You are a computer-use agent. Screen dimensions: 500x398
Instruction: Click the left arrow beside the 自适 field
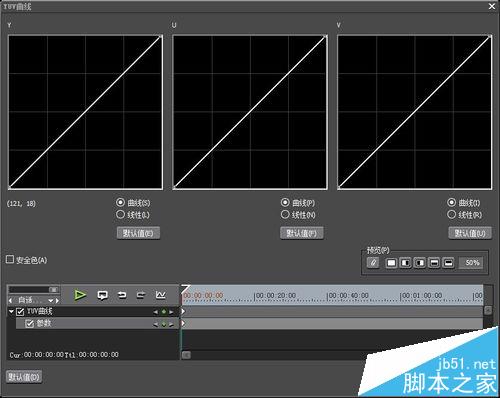click(x=10, y=300)
